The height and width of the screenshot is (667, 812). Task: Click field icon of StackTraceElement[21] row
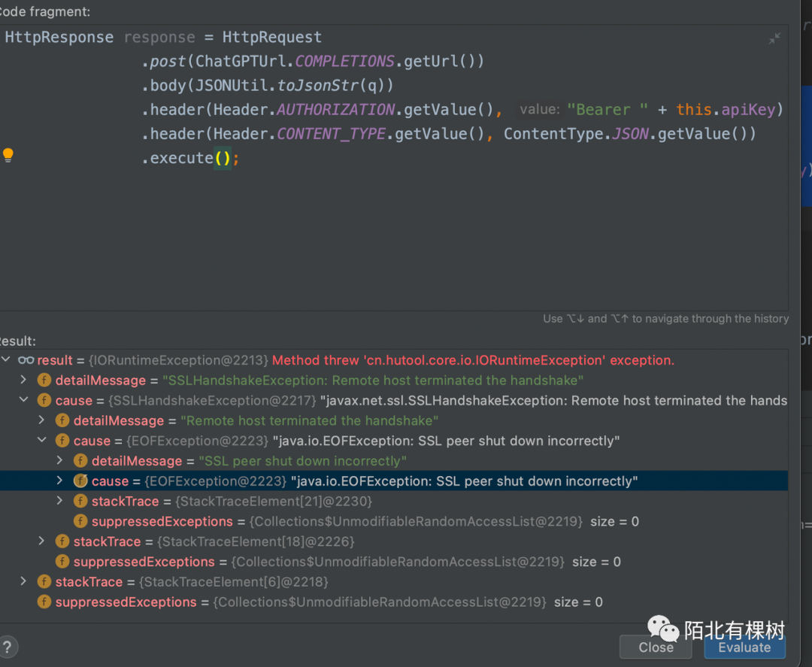(x=80, y=502)
